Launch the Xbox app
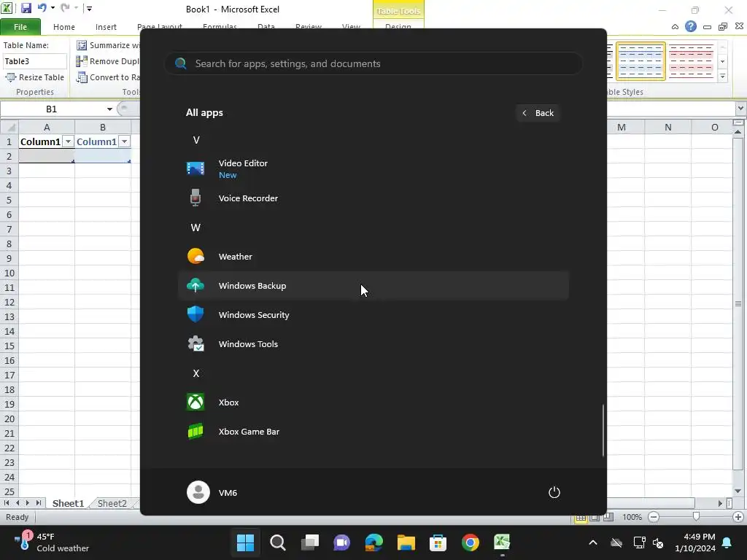Image resolution: width=747 pixels, height=560 pixels. click(373, 402)
